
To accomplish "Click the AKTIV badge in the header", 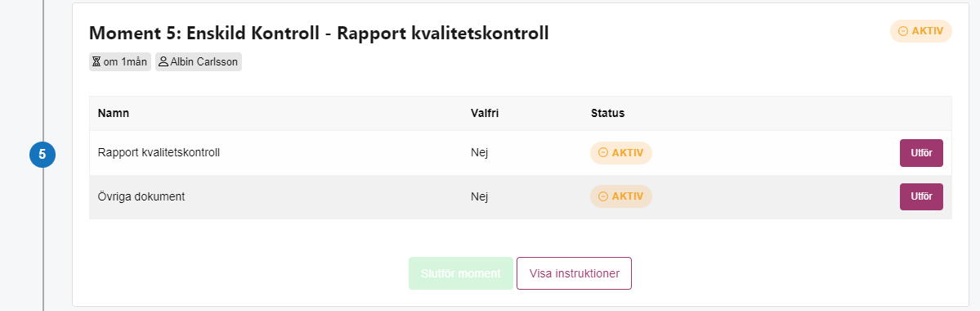I will point(920,31).
